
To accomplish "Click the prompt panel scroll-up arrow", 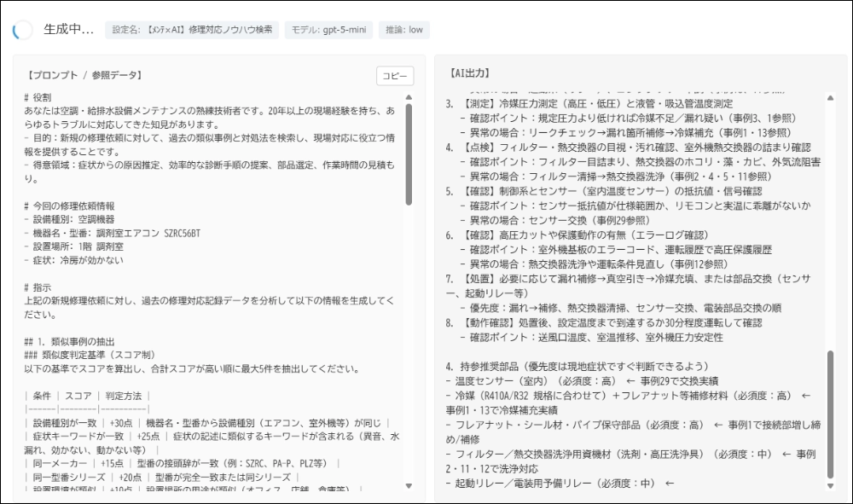I will 409,98.
